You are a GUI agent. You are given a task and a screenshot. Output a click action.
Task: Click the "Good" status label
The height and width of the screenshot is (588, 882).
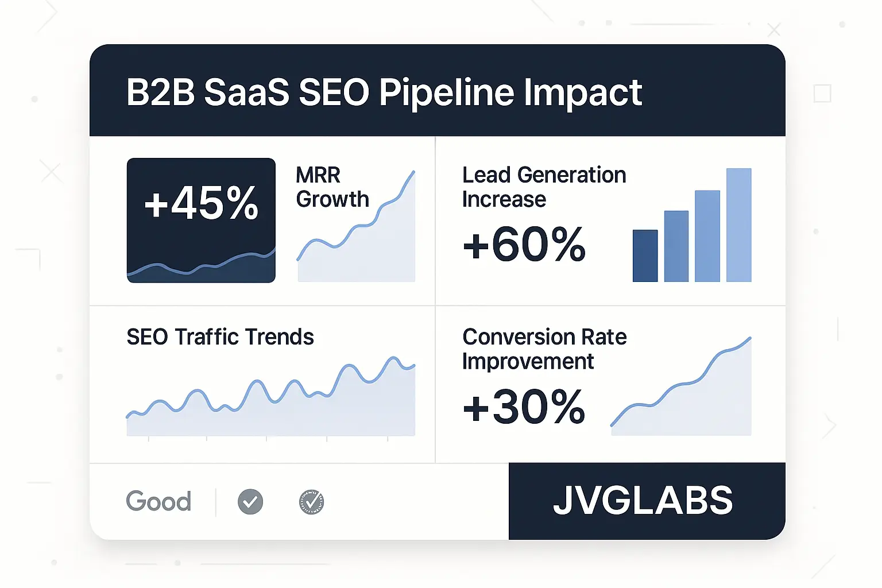[158, 501]
